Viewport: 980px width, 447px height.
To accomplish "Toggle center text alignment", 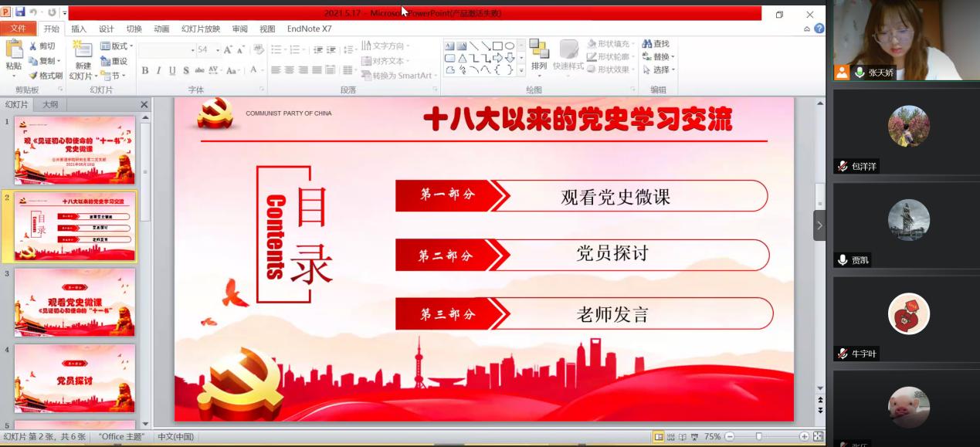I will pos(290,70).
